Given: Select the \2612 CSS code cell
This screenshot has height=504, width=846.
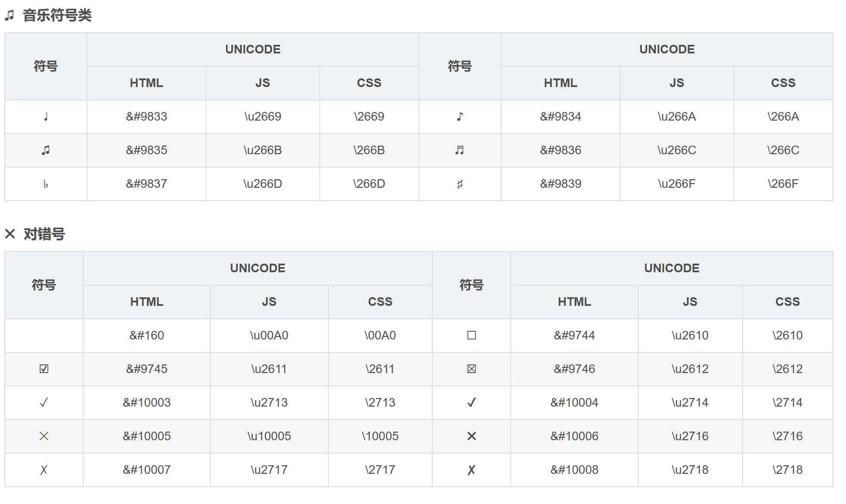Looking at the screenshot, I should pos(788,369).
